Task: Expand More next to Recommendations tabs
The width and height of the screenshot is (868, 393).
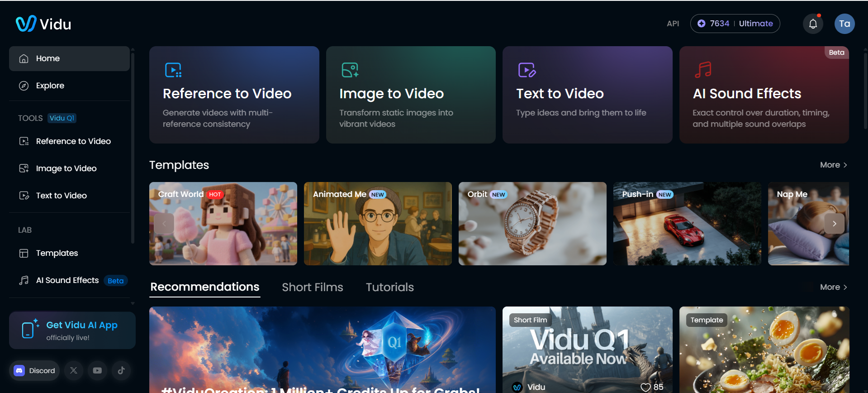Action: 833,287
